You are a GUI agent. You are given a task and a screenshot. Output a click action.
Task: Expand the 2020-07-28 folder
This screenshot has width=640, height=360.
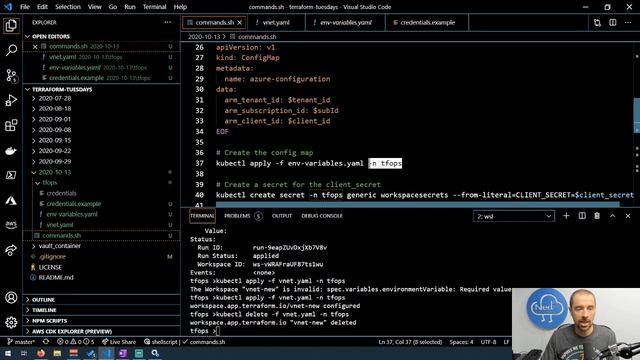pos(51,98)
